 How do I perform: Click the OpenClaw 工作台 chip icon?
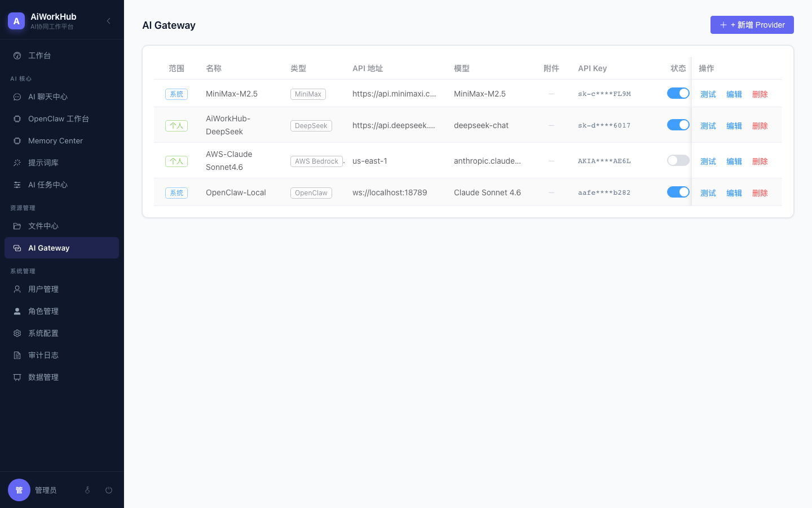(17, 119)
